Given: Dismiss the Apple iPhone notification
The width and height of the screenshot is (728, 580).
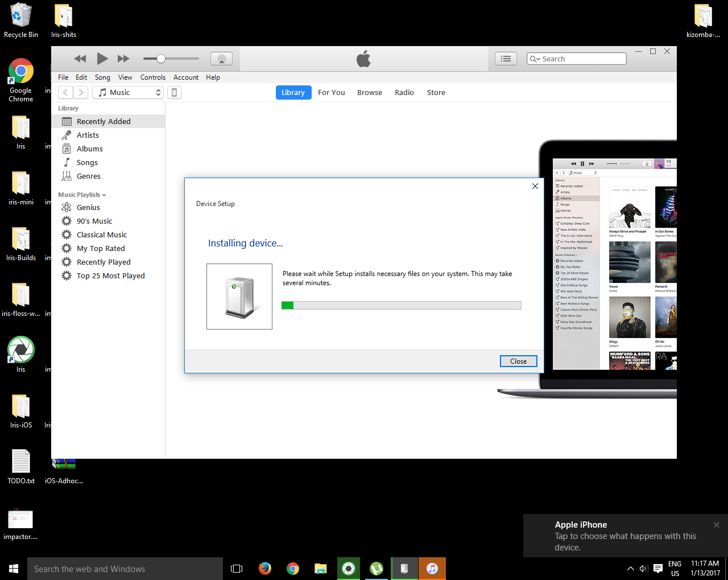Looking at the screenshot, I should (x=717, y=525).
